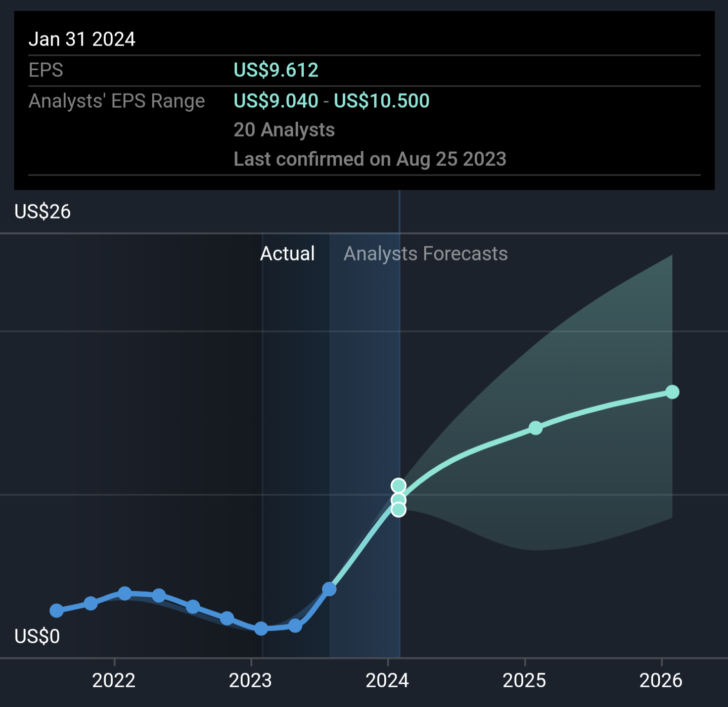728x707 pixels.
Task: Click the 'Analysts Forecasts' label
Action: [425, 253]
